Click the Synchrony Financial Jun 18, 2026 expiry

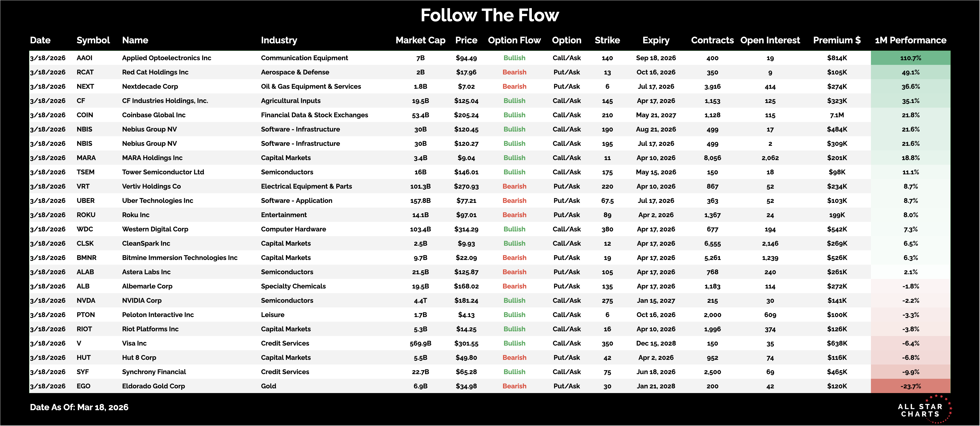click(x=655, y=372)
